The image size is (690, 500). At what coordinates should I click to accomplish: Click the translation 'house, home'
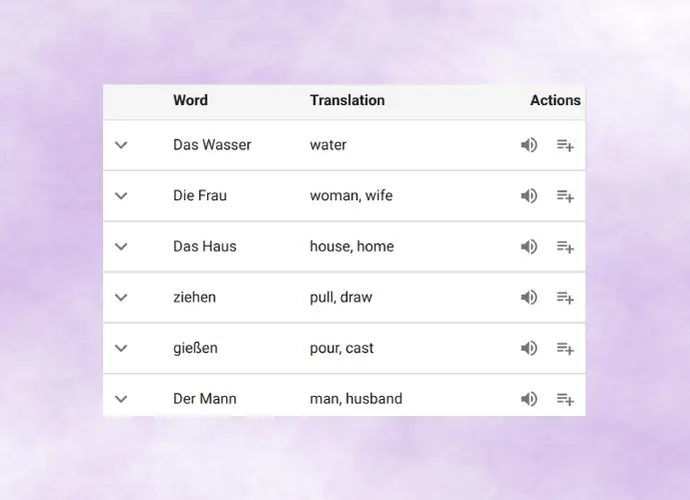click(x=352, y=246)
